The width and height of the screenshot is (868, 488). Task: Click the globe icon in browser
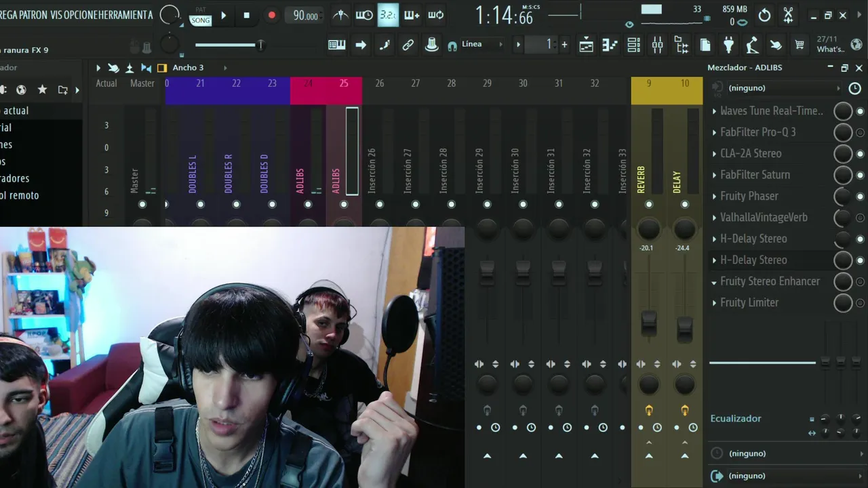[21, 89]
